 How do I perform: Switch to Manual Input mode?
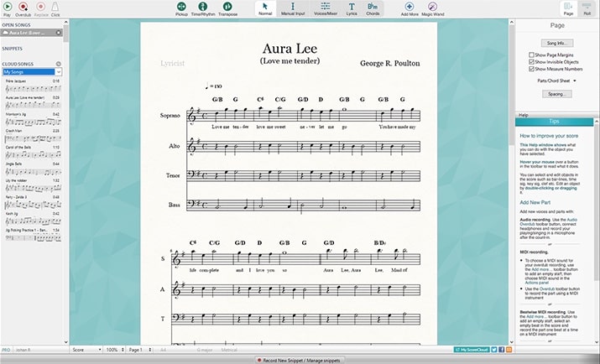pos(293,8)
